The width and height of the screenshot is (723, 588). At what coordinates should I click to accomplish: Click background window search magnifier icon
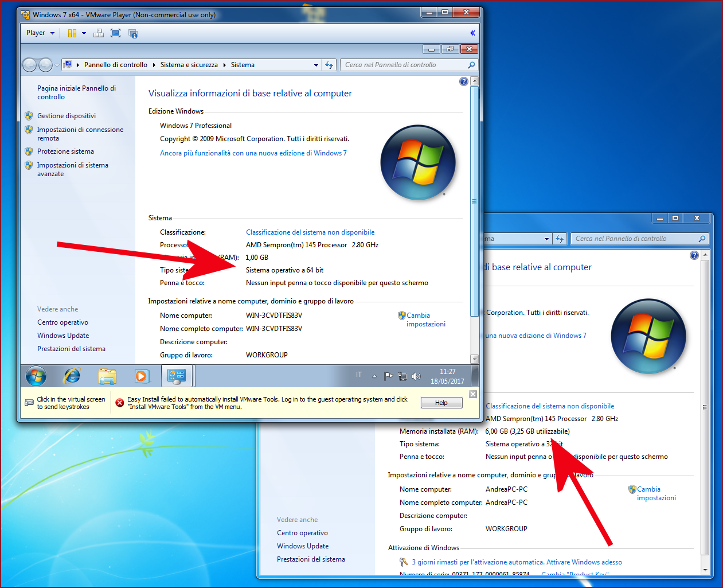point(702,239)
